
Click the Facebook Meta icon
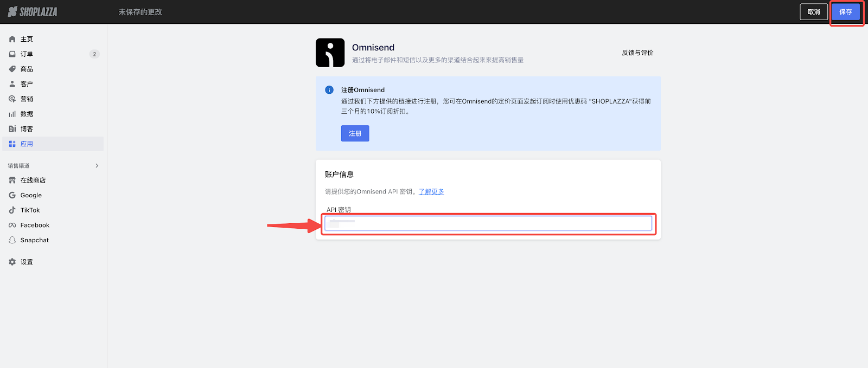click(x=12, y=225)
